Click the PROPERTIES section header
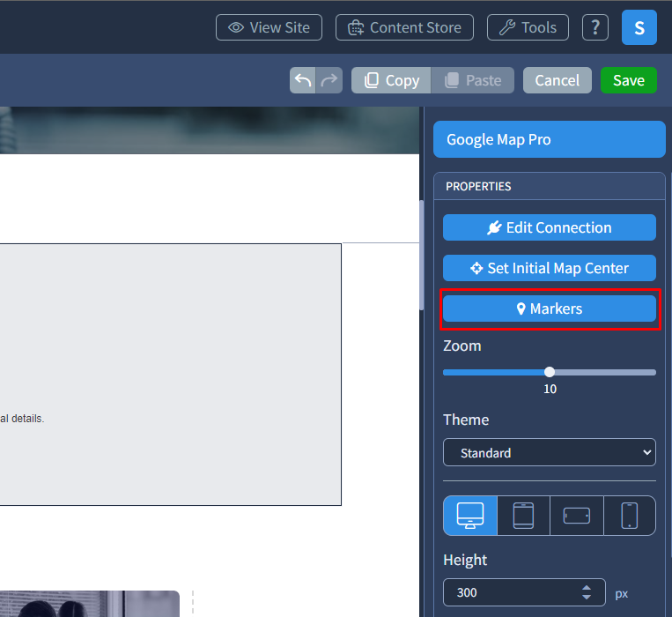 pyautogui.click(x=549, y=186)
